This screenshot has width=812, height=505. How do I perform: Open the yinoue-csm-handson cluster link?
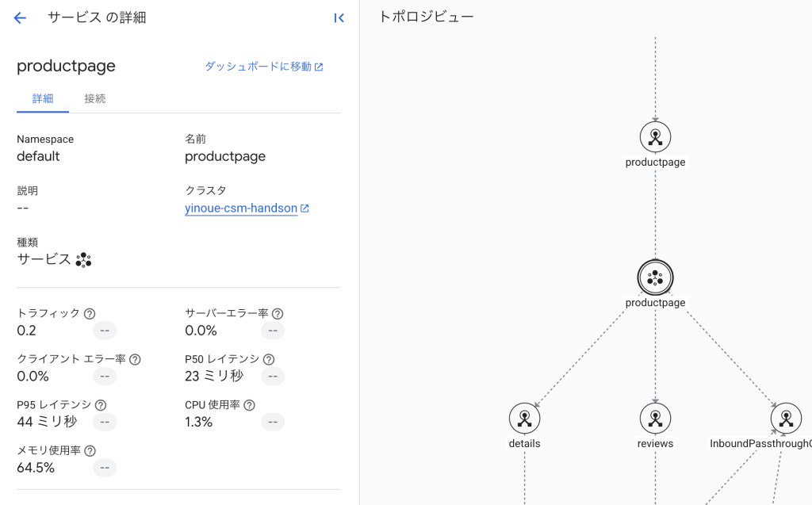[x=241, y=209]
